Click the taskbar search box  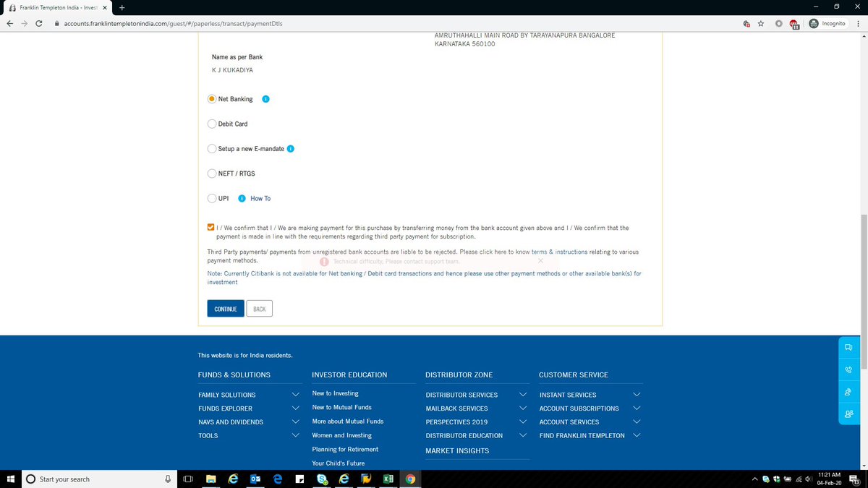[x=99, y=479]
